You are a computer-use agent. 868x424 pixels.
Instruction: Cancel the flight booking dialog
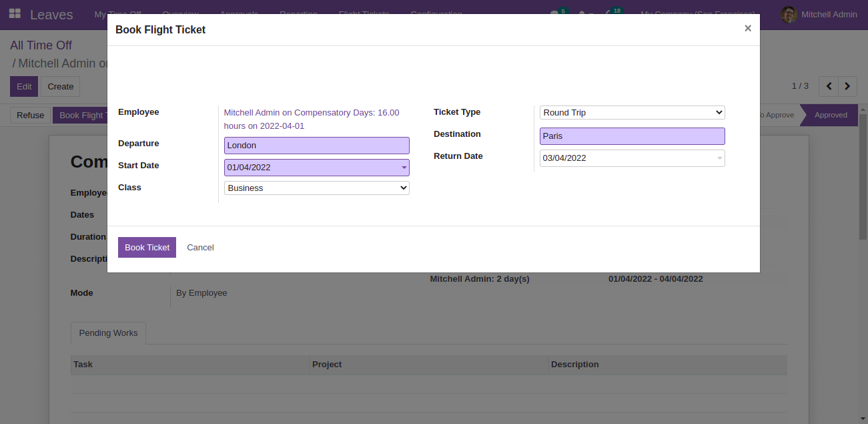click(x=200, y=247)
